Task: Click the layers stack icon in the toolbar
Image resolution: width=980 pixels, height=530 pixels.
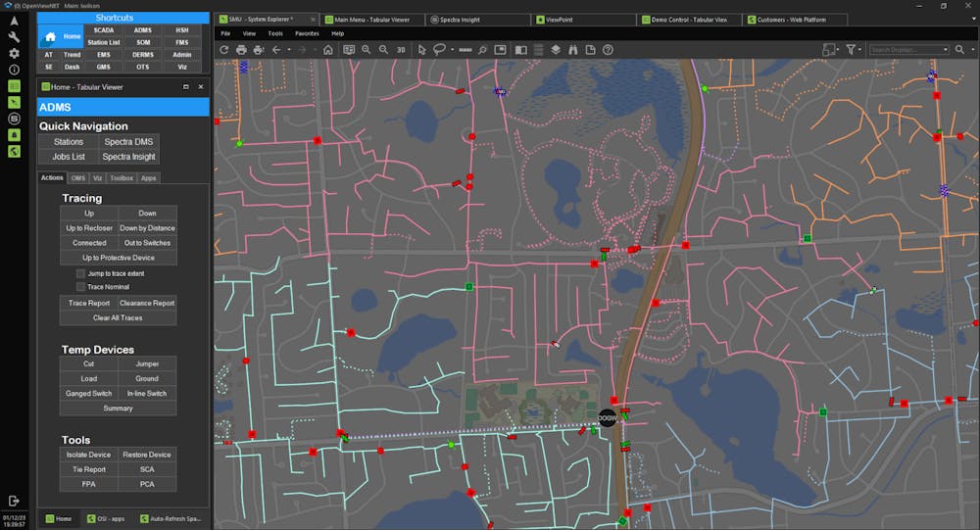Action: (x=555, y=50)
